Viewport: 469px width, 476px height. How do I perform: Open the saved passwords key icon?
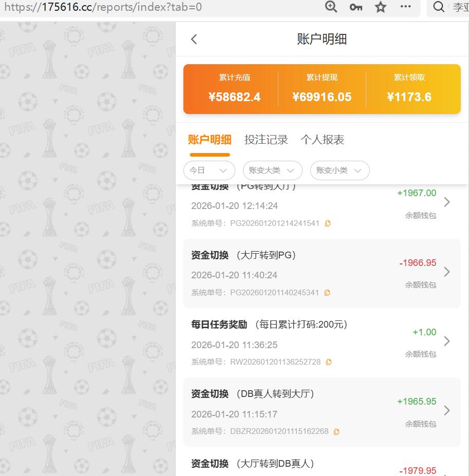[x=355, y=7]
